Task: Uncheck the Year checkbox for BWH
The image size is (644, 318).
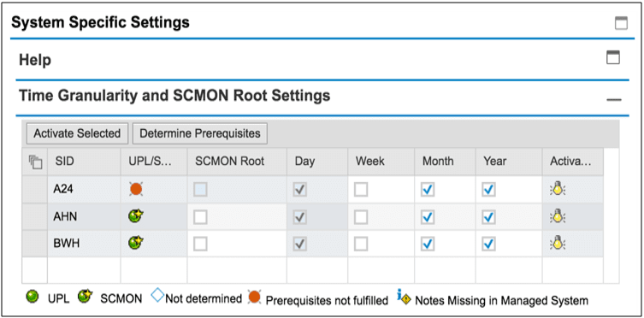Action: pyautogui.click(x=488, y=244)
